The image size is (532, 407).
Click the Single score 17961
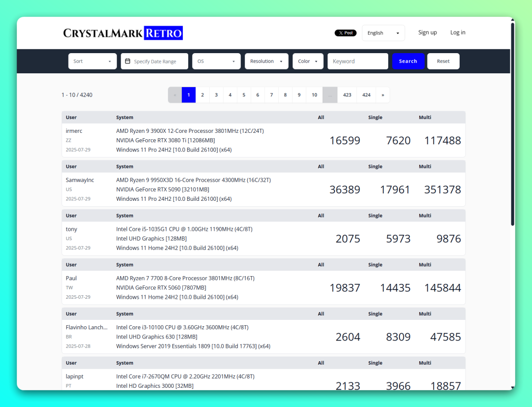coord(395,190)
